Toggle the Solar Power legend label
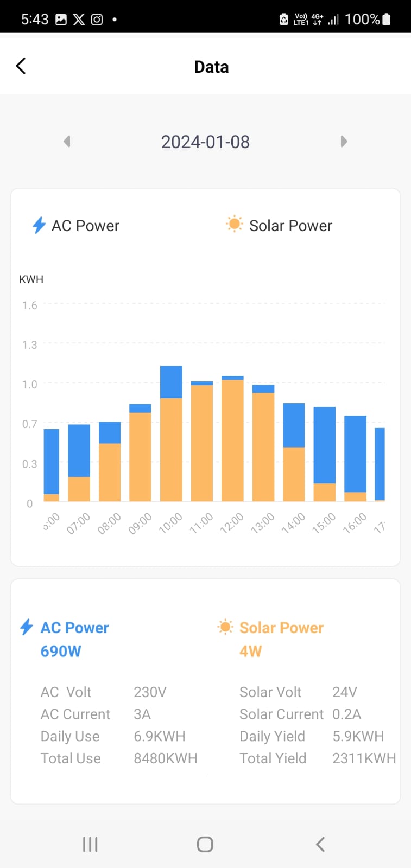 pyautogui.click(x=290, y=226)
